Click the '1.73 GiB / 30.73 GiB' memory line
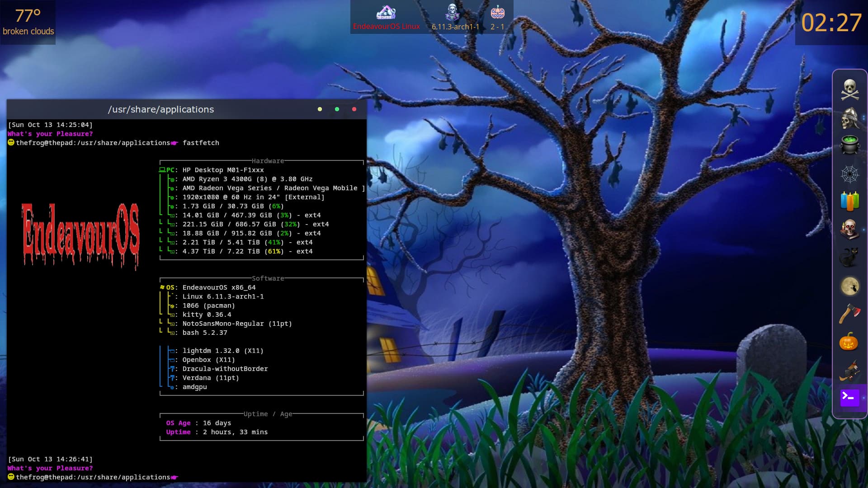 [233, 206]
